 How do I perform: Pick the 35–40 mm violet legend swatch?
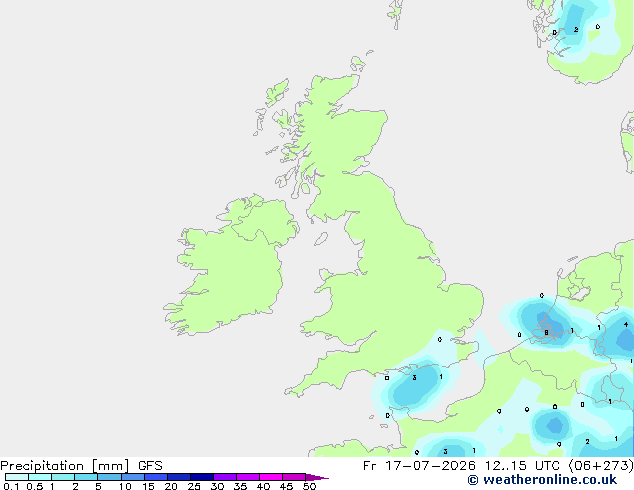click(x=248, y=477)
